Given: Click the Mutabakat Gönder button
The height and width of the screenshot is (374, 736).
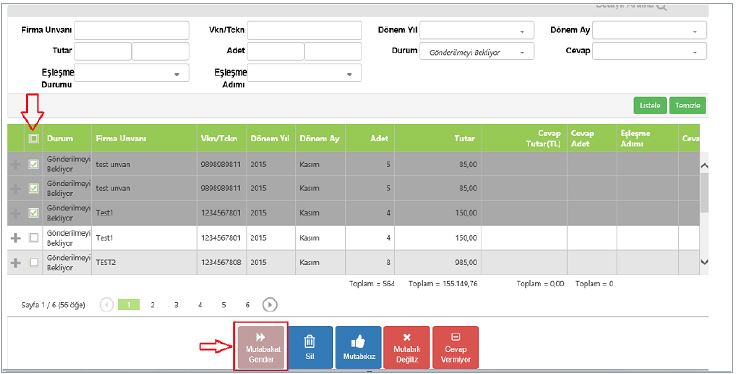Looking at the screenshot, I should (261, 348).
